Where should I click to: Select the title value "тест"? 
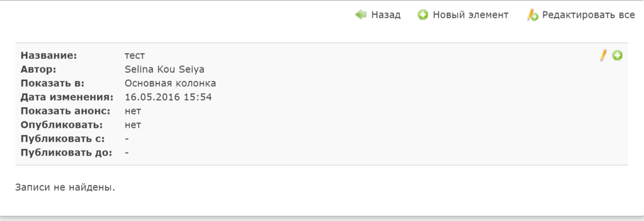click(134, 55)
